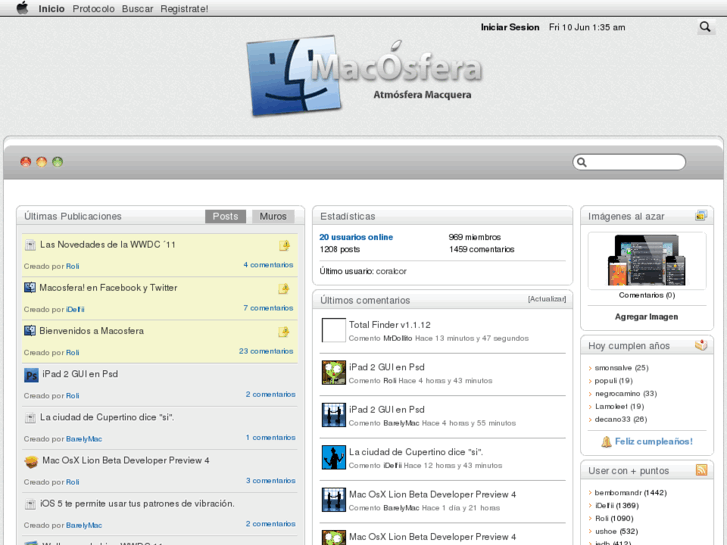Viewport: 727px width, 545px height.
Task: Open MrDollito commenter name on Total Finder
Action: click(x=397, y=338)
